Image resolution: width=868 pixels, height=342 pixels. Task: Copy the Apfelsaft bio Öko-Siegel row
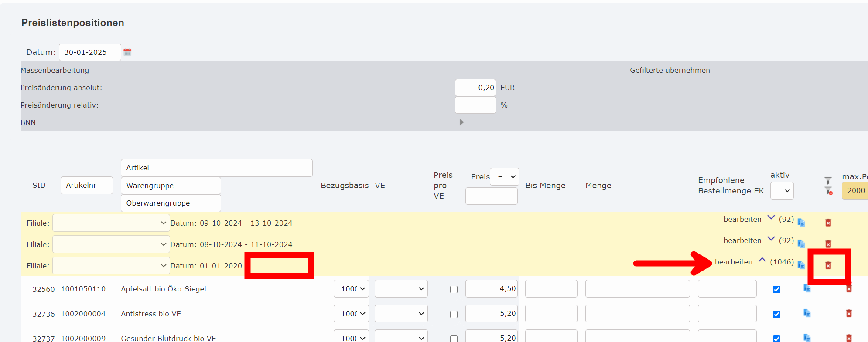point(806,288)
